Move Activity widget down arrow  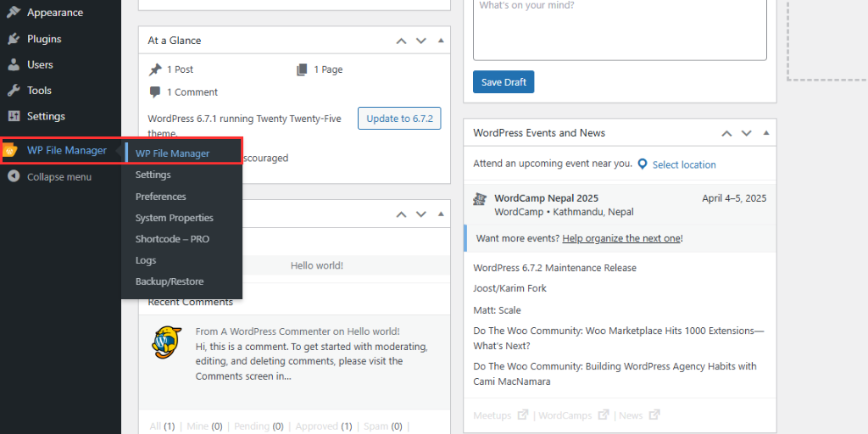pyautogui.click(x=421, y=214)
